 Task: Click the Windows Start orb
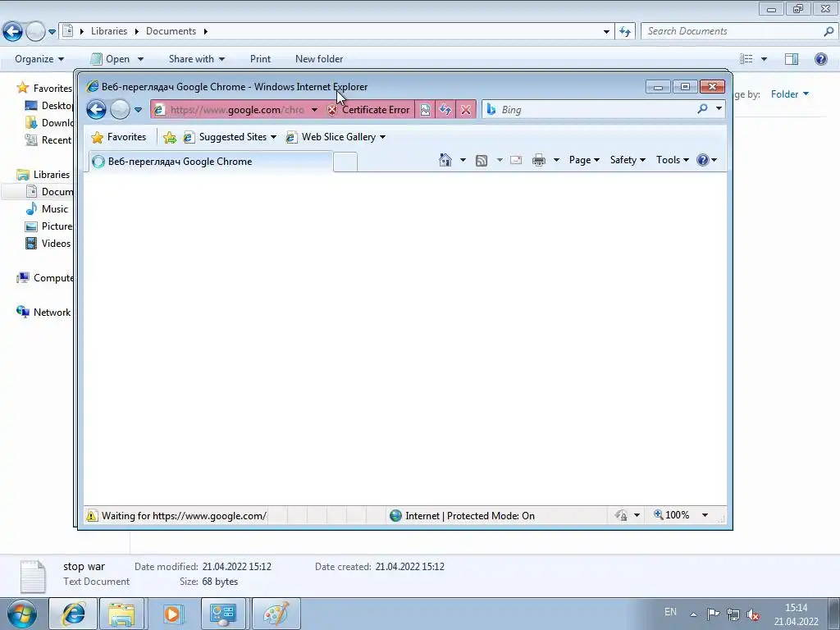21,614
